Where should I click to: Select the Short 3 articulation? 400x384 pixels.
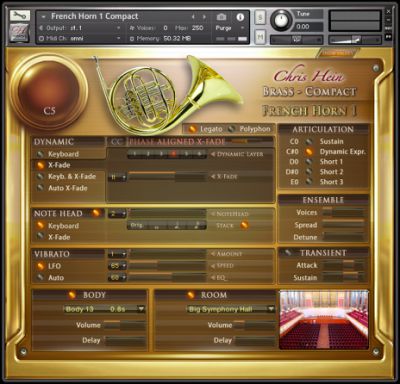309,182
